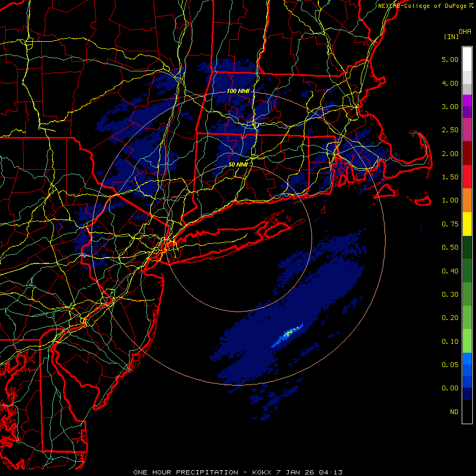Click the ND legend label

pyautogui.click(x=454, y=412)
